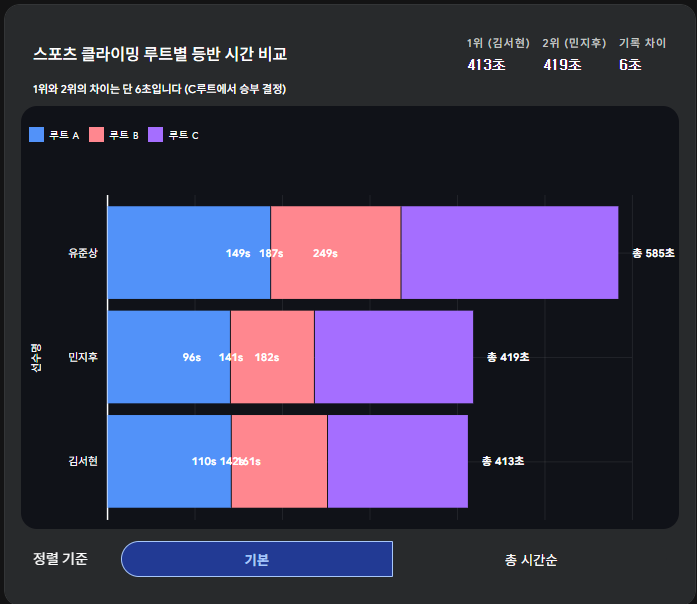Viewport: 697px width, 604px height.
Task: Click the 1위 (김서현) 413초 stat
Action: [x=498, y=55]
